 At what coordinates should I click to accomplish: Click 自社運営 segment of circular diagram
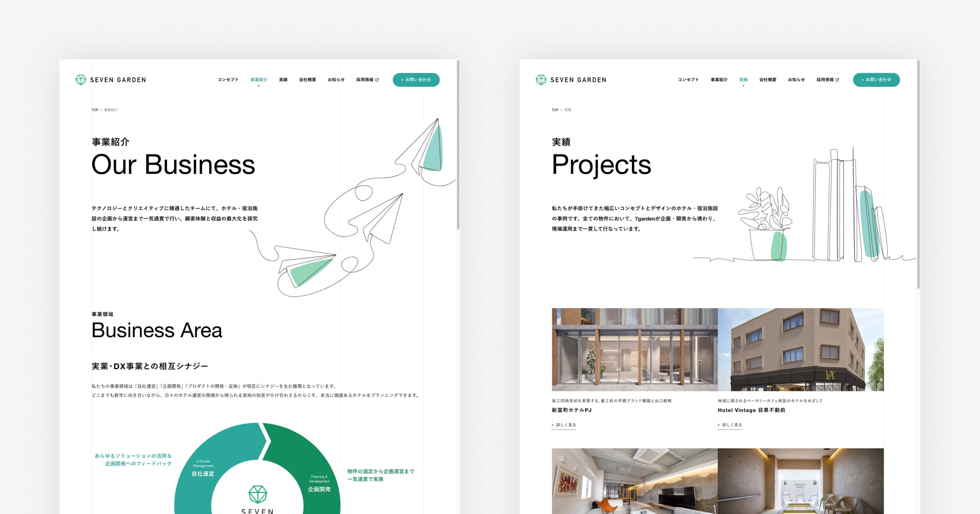203,474
